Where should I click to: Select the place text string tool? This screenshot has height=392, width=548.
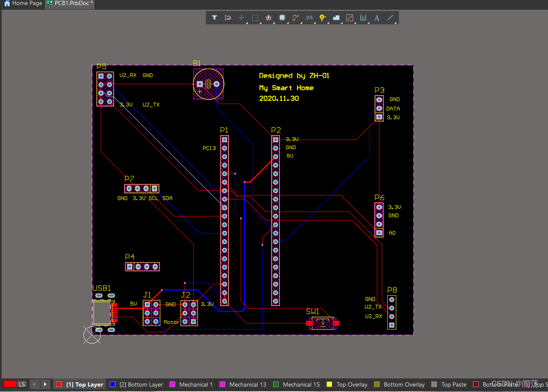(377, 18)
